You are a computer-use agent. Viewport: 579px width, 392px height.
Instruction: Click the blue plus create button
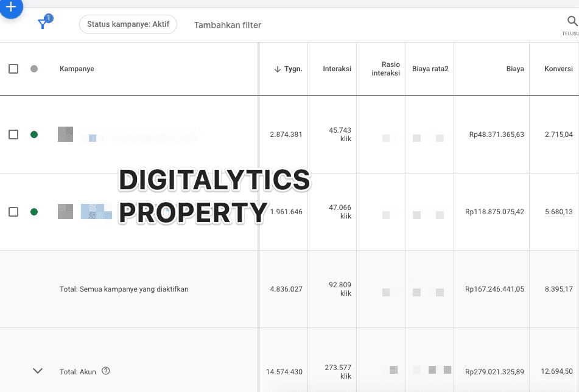click(10, 7)
